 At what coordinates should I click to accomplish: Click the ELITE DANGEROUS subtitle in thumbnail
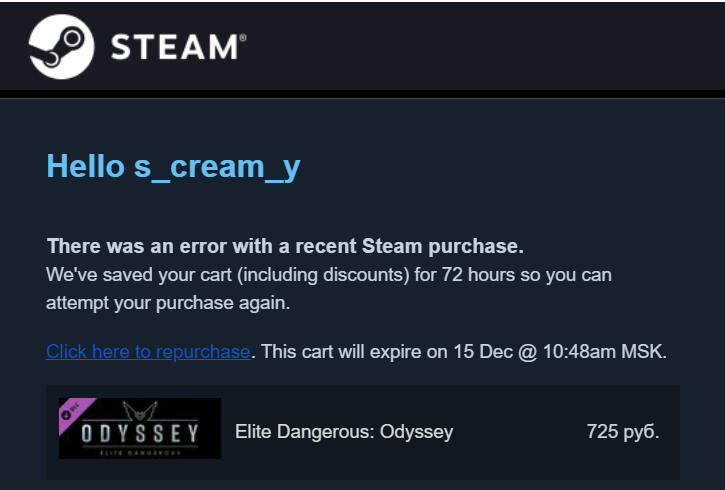(139, 451)
